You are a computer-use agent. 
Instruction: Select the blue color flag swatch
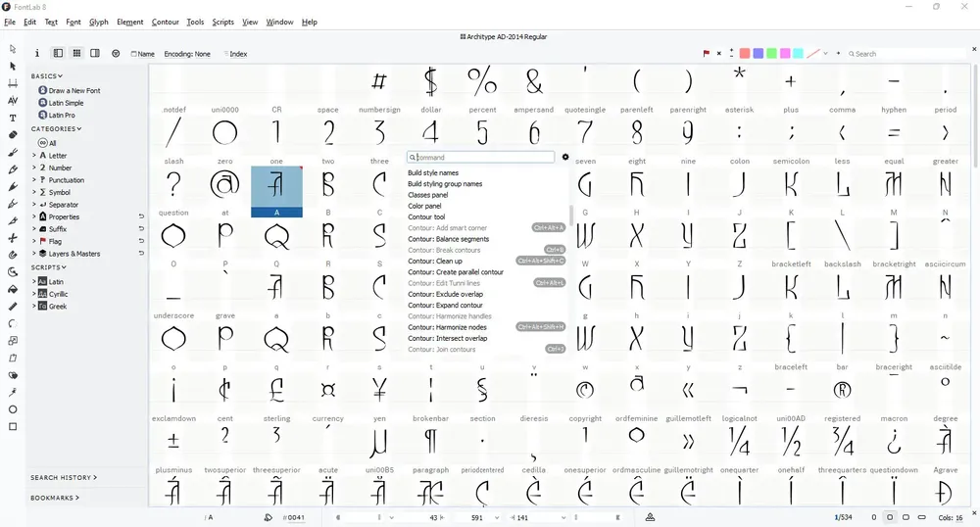tap(759, 54)
